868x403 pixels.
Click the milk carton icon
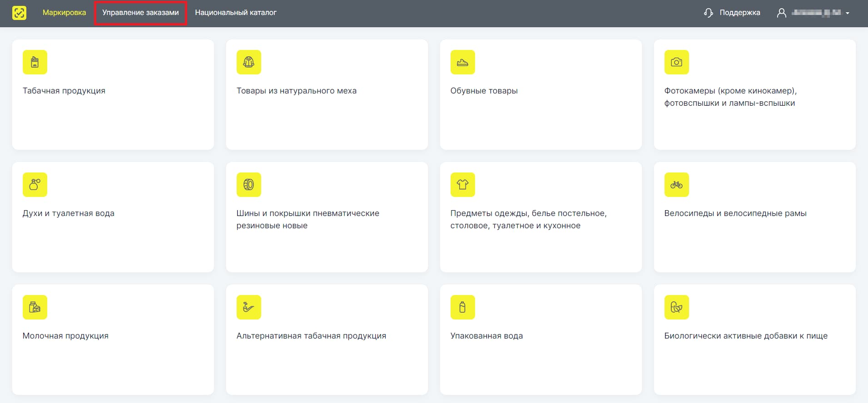[x=35, y=307]
